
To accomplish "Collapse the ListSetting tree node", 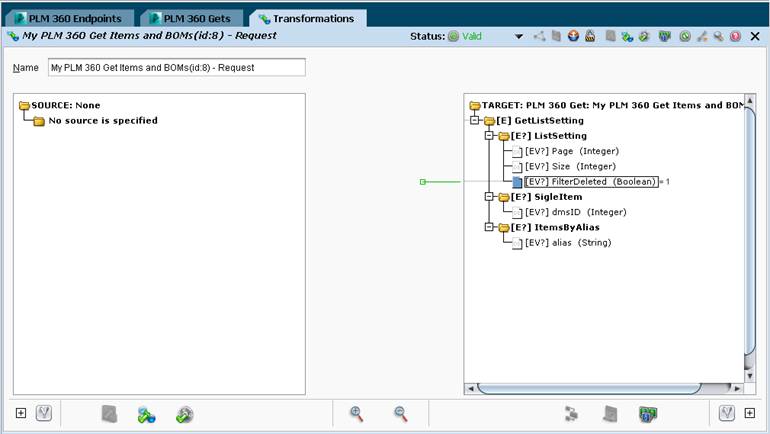I will [489, 136].
